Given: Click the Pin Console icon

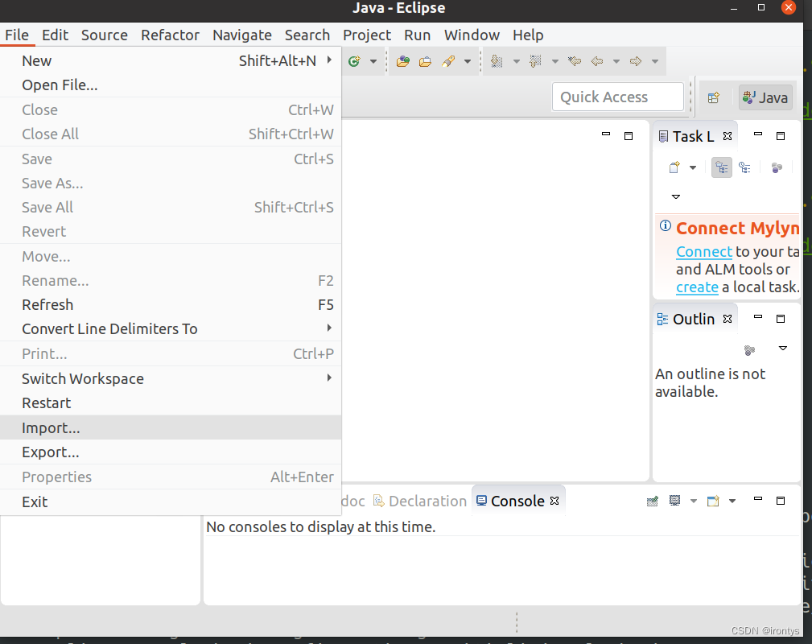Looking at the screenshot, I should 653,501.
